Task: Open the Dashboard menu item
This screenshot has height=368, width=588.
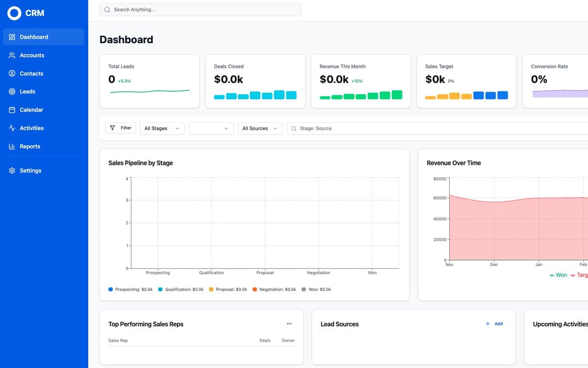Action: (44, 37)
